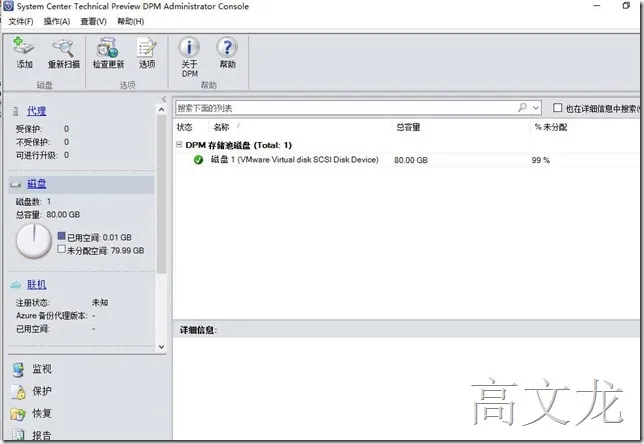Open the 查看(V) menu

coord(94,21)
